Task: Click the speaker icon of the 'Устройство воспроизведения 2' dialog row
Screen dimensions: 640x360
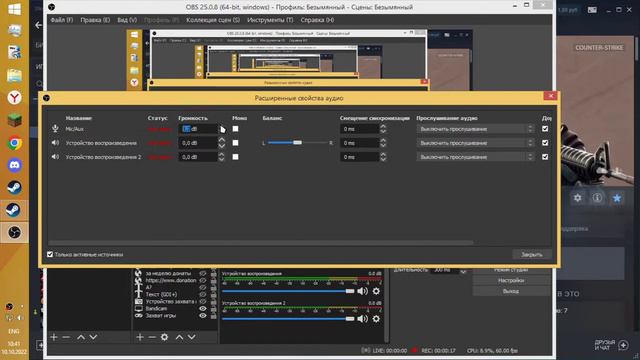Action: click(55, 157)
